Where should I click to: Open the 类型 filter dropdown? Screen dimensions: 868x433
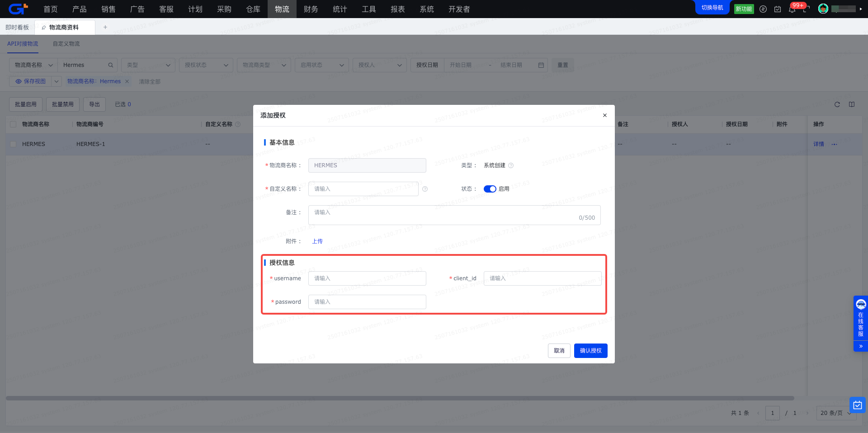(148, 65)
